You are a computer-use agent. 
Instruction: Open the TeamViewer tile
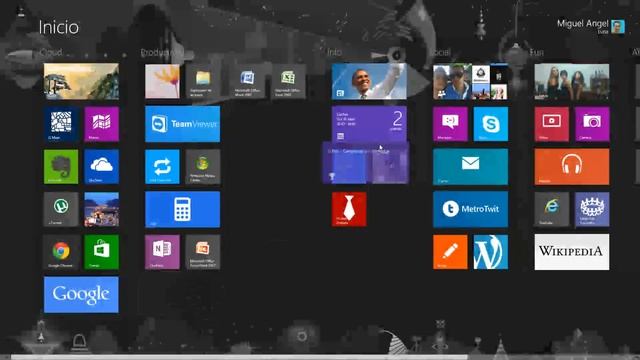click(x=182, y=124)
